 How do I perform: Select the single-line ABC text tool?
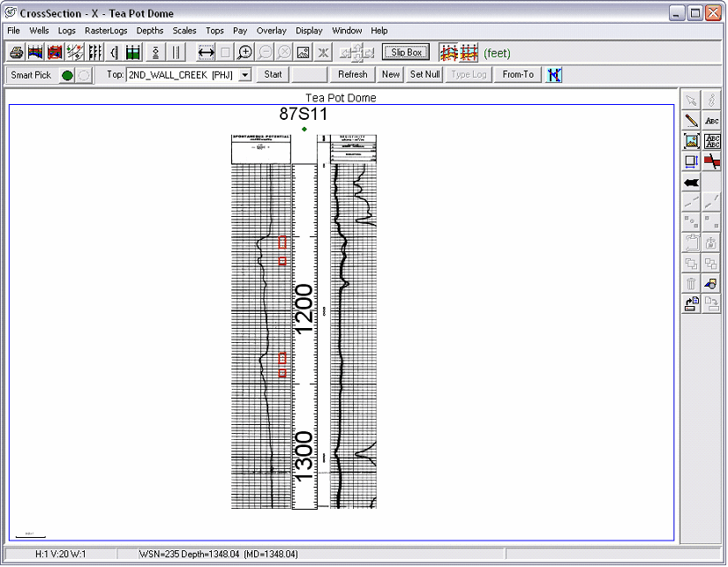pos(712,120)
